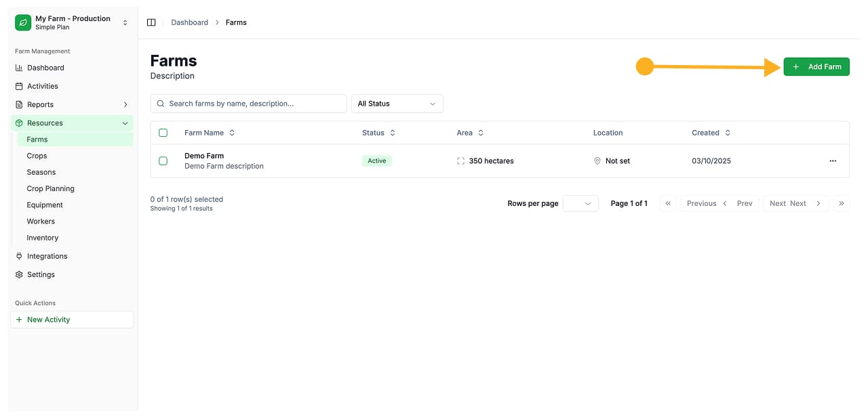The image size is (868, 418).
Task: Click the Add Farm button
Action: [816, 66]
